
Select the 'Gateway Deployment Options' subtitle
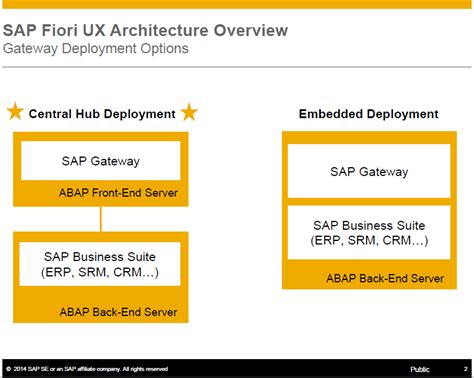pyautogui.click(x=96, y=49)
